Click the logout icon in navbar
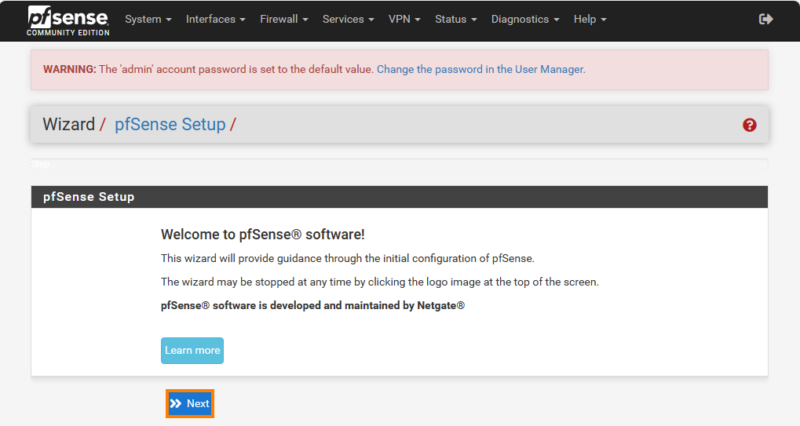This screenshot has width=800, height=426. (x=766, y=19)
